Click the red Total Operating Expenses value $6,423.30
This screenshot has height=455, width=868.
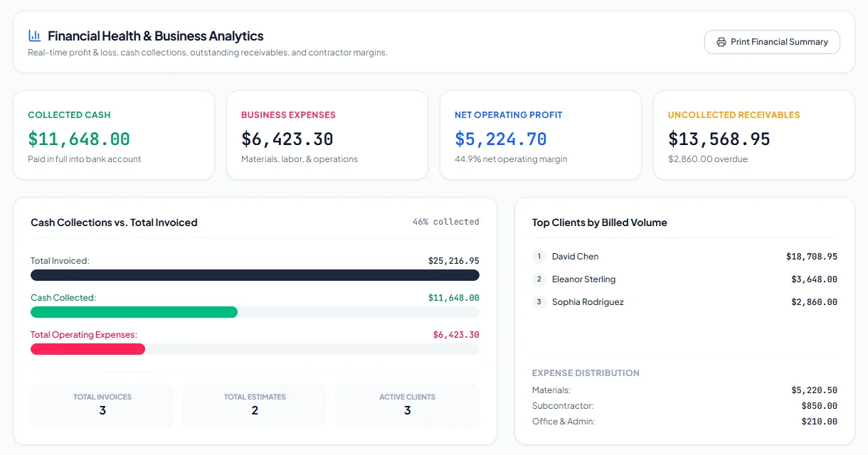[x=456, y=335]
